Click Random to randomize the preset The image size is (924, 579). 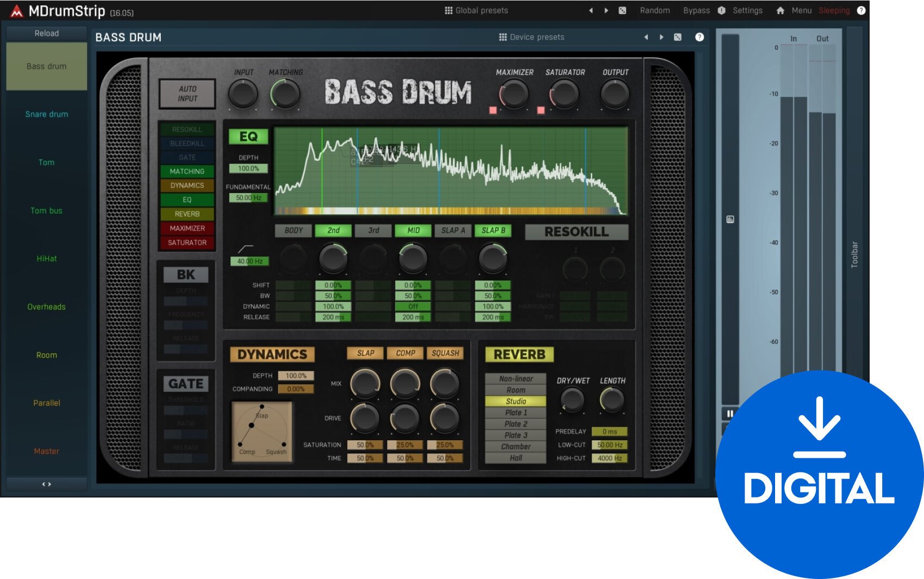(655, 10)
